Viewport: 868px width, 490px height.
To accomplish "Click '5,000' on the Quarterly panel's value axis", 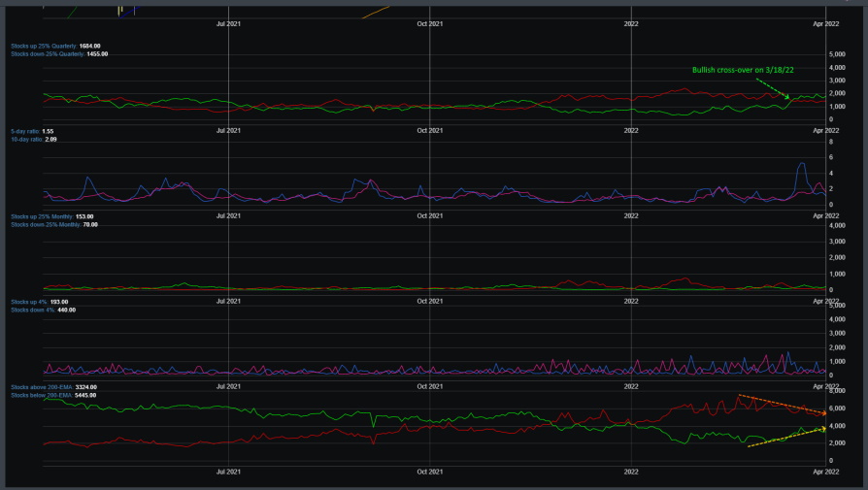I will [x=837, y=54].
